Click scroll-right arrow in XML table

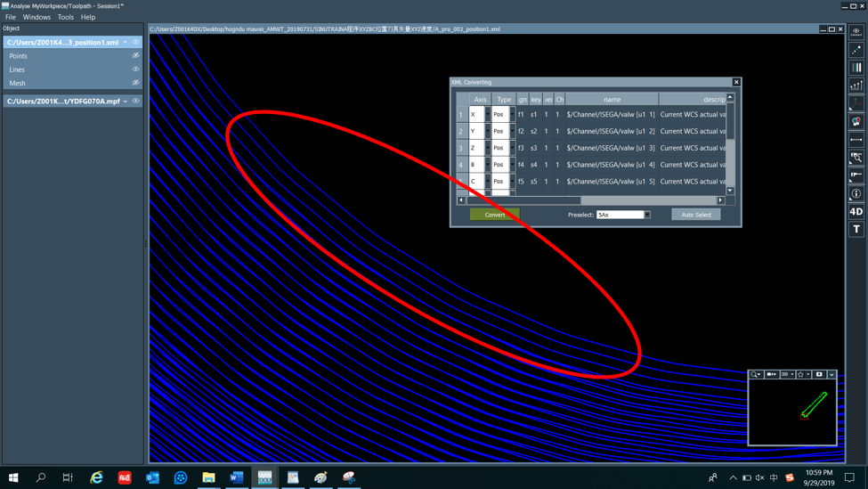(720, 200)
